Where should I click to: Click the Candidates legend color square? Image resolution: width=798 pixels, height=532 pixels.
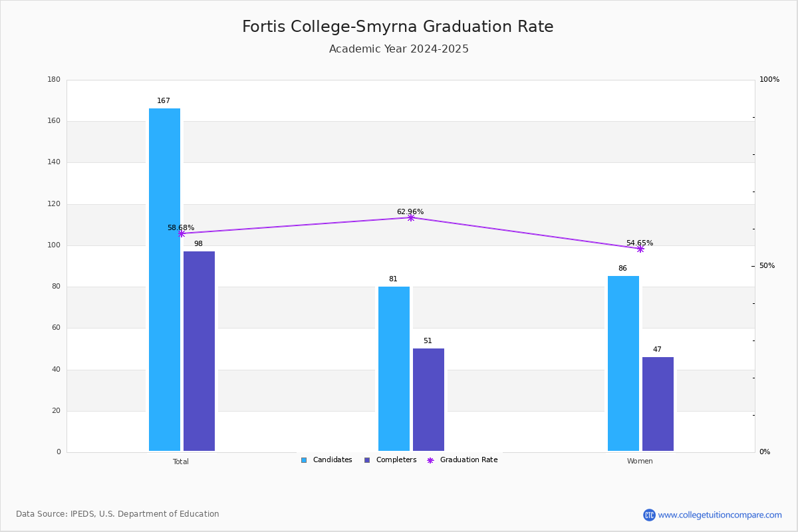click(x=304, y=460)
